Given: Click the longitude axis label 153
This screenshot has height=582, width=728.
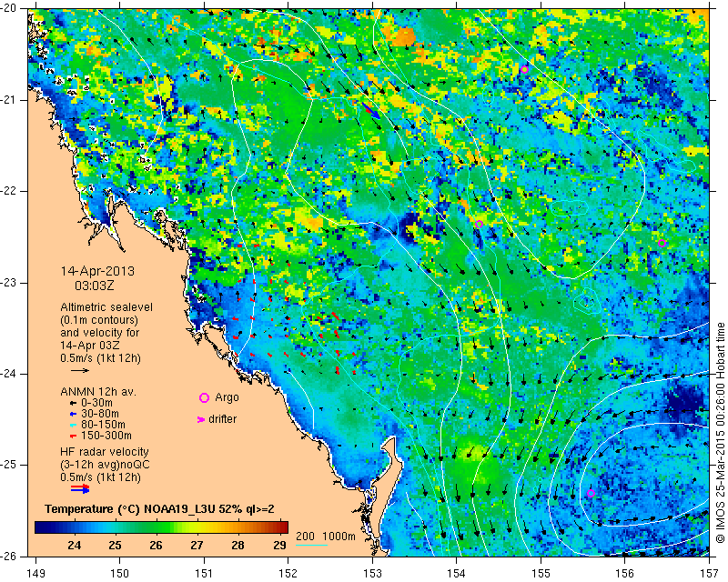Looking at the screenshot, I should pos(372,574).
